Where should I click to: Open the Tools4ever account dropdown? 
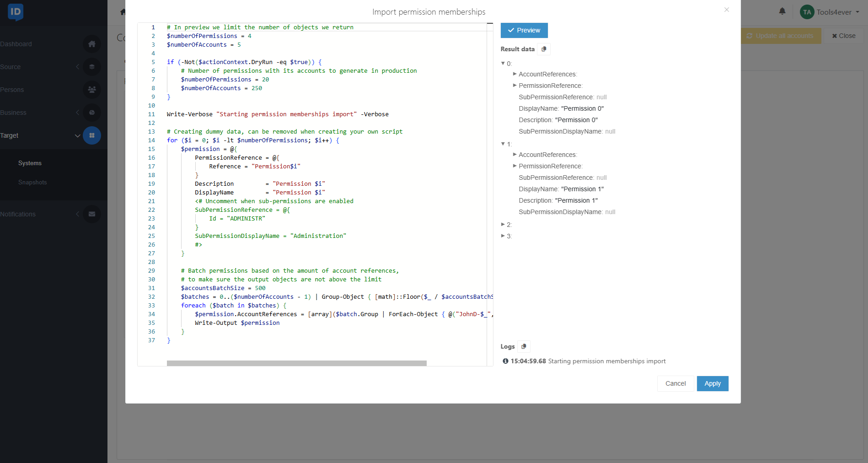[838, 12]
